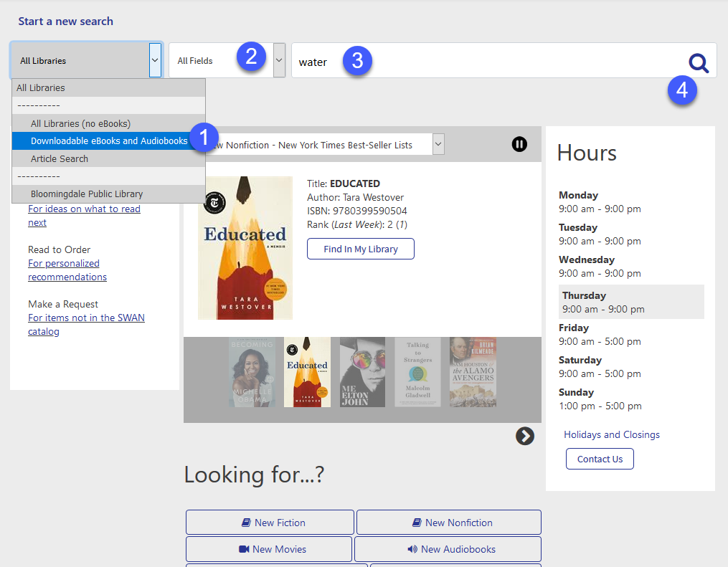Click the Author: Tara Westover text
Viewport: 728px width, 567px height.
point(355,197)
